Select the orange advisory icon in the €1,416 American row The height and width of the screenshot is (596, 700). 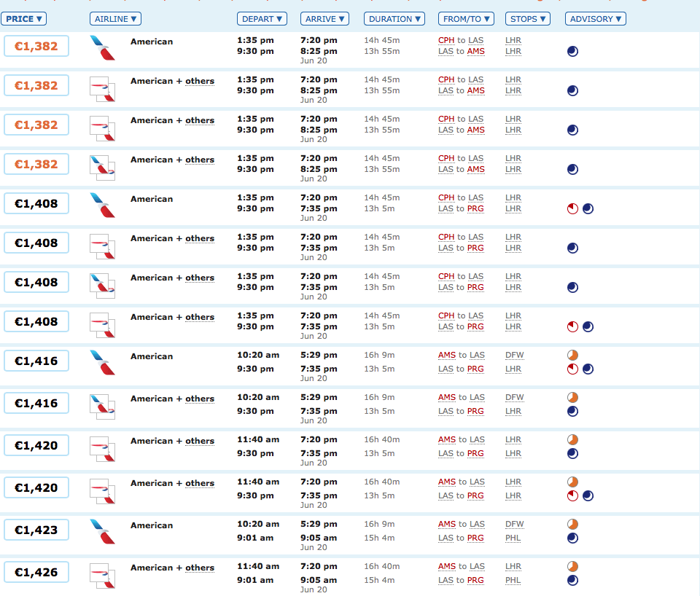[x=572, y=355]
